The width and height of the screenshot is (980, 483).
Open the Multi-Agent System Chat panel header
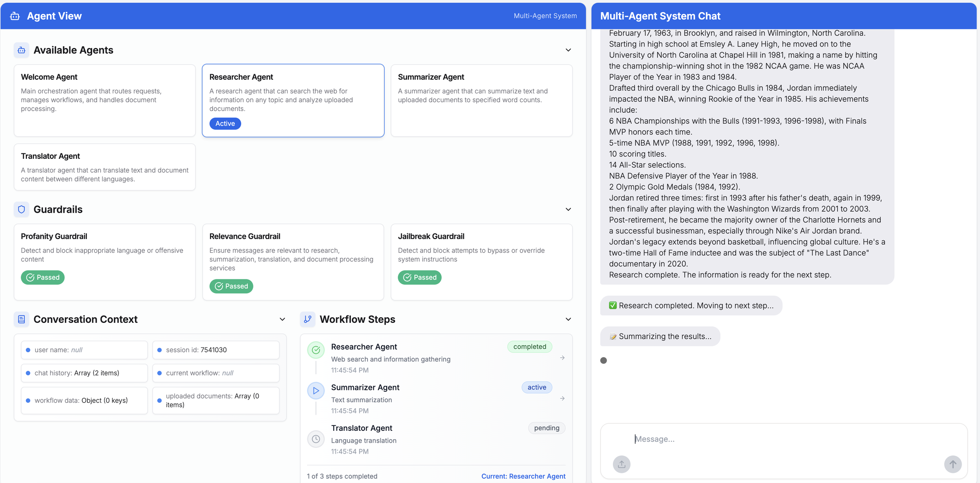pyautogui.click(x=660, y=16)
